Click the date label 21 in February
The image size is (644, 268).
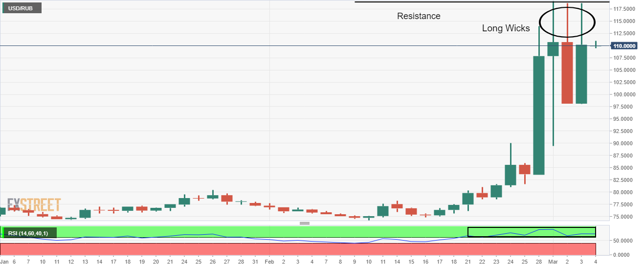468,263
